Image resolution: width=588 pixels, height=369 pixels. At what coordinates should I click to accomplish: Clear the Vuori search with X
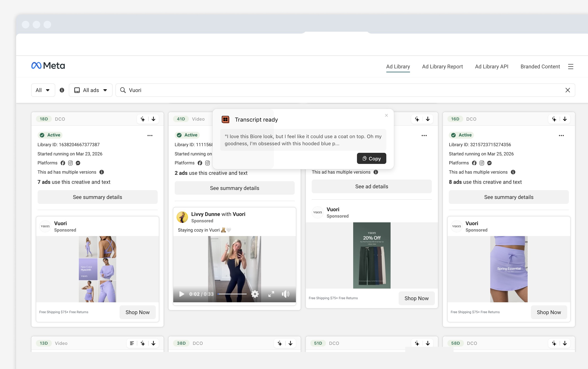pyautogui.click(x=567, y=90)
